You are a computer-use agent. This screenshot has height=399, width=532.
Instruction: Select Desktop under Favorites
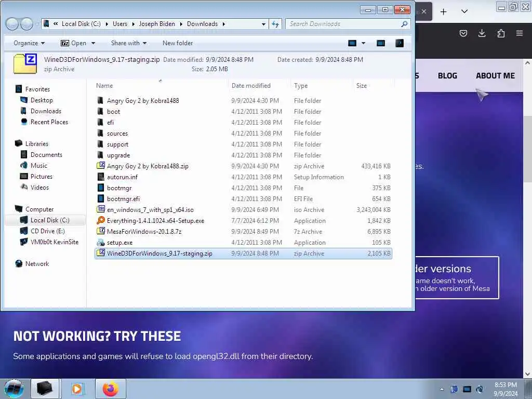pos(42,100)
